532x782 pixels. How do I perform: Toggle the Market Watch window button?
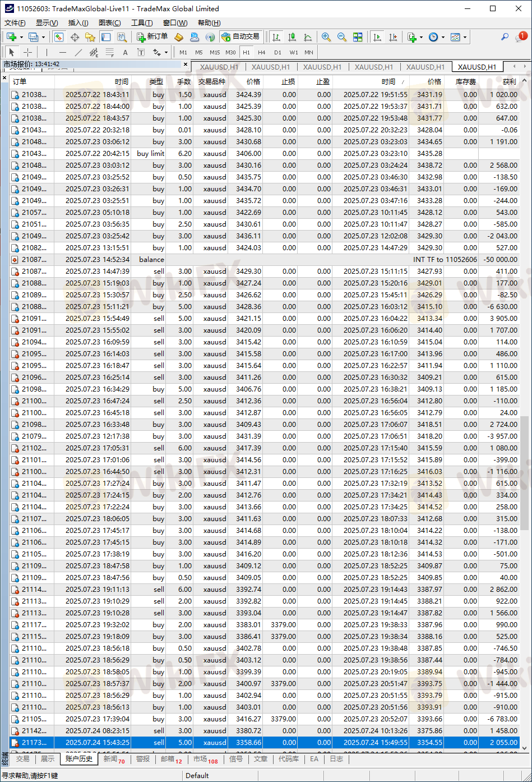pyautogui.click(x=59, y=37)
